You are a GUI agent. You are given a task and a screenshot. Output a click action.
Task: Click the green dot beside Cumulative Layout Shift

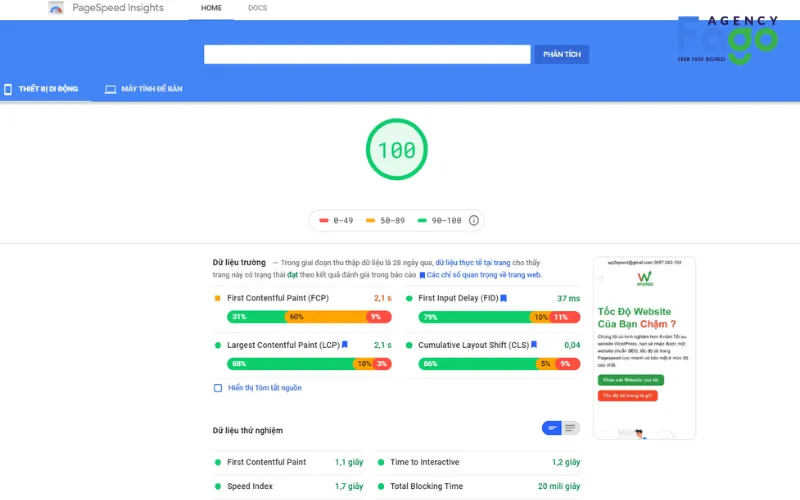pyautogui.click(x=409, y=345)
